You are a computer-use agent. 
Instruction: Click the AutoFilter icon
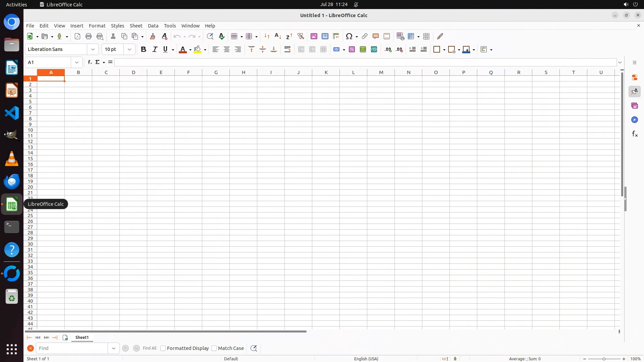click(301, 36)
